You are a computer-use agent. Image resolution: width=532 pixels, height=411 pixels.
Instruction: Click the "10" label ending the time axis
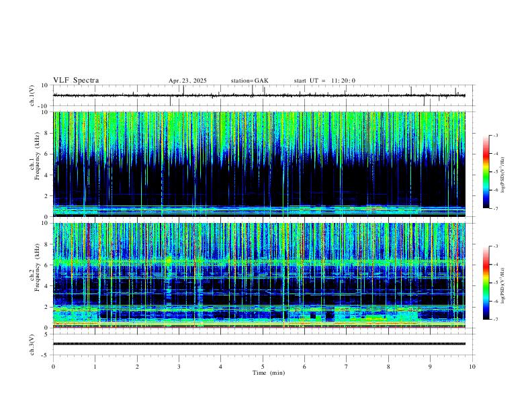tap(472, 367)
